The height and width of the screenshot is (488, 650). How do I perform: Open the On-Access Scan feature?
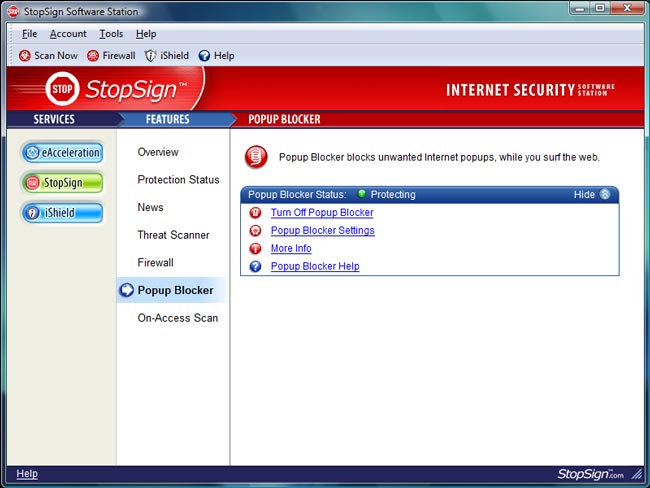click(178, 318)
